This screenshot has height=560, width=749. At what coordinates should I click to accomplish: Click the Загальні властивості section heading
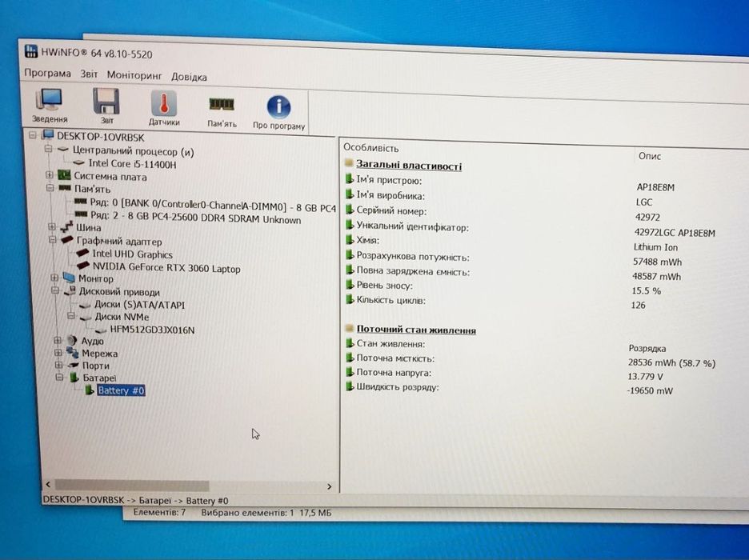[409, 165]
